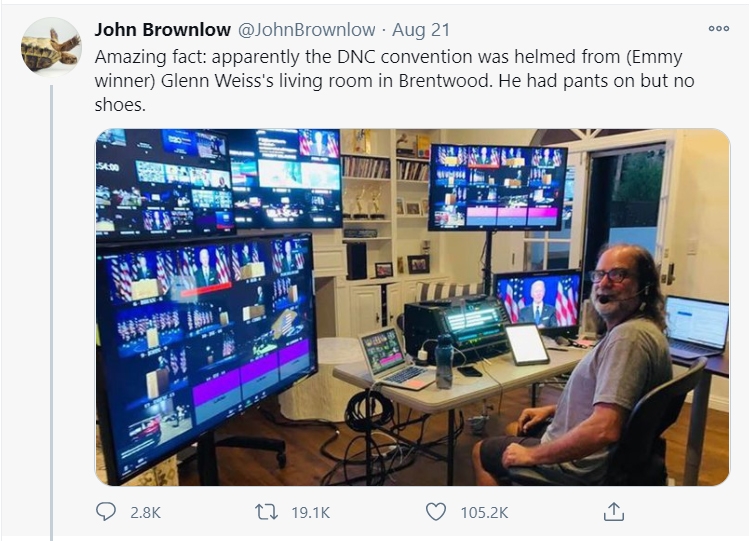Click the wall-mounted TV in photo
This screenshot has width=752, height=541.
point(498,187)
